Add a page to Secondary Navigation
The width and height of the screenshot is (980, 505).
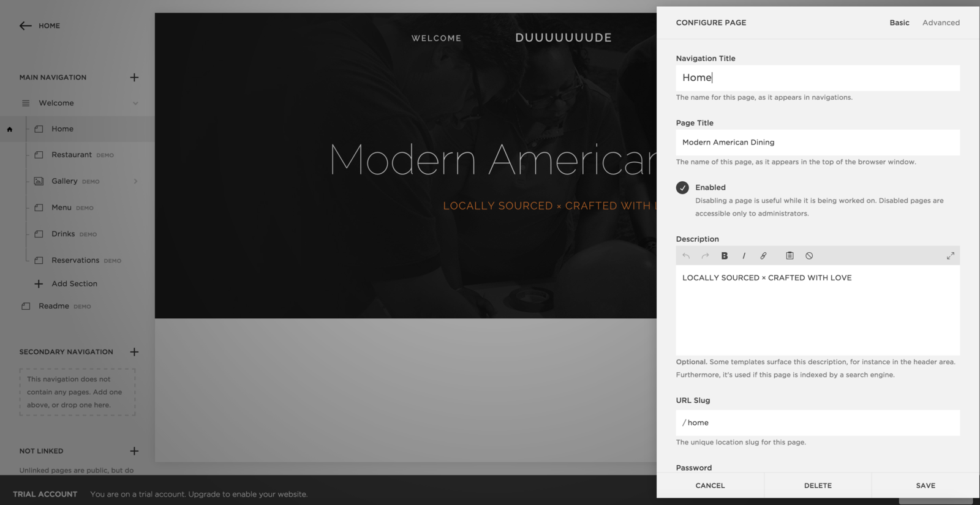(134, 351)
